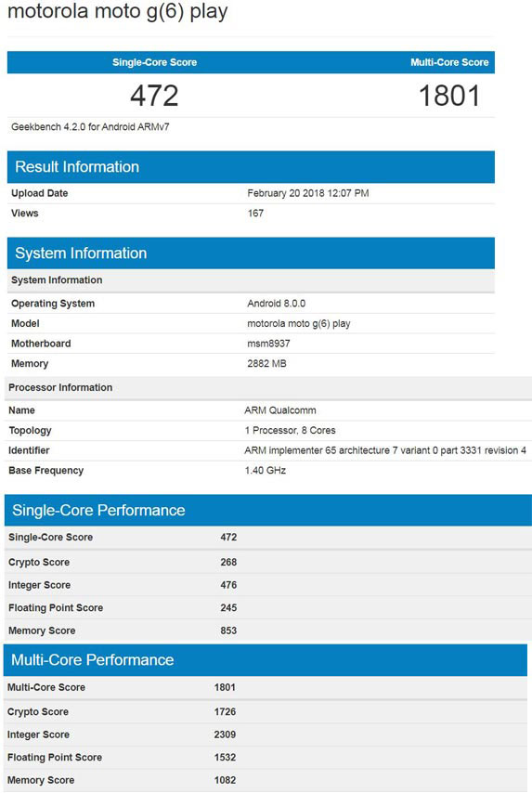Viewport: 532px width, 793px height.
Task: Click 'Integer Score' under Single-Core Performance
Action: pos(39,585)
